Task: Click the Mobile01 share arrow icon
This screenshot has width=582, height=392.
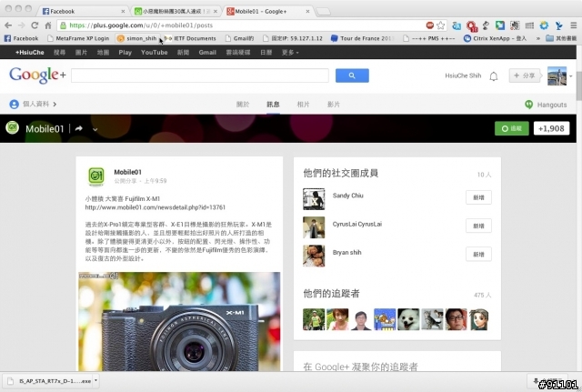Action: click(x=79, y=129)
